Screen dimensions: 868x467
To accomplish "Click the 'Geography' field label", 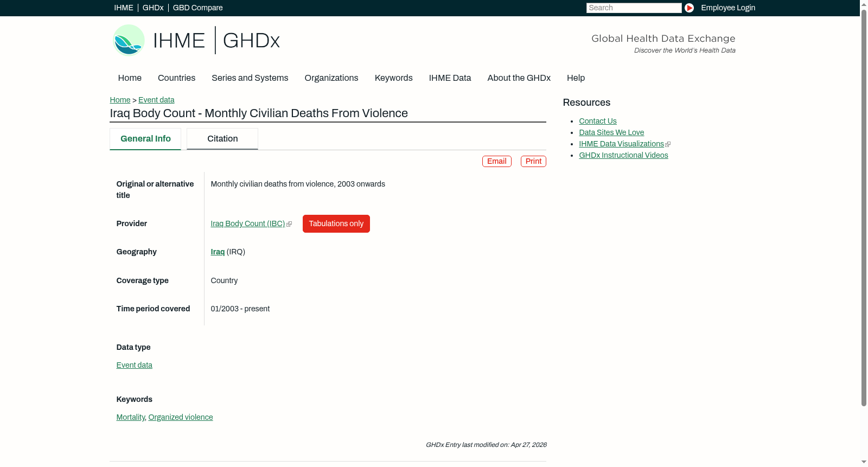I will click(x=137, y=252).
